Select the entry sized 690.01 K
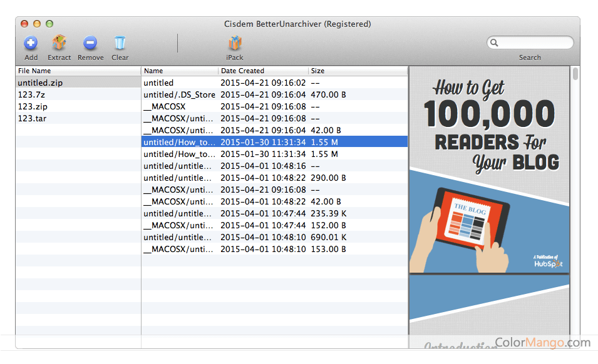This screenshot has height=364, width=598. [x=275, y=237]
